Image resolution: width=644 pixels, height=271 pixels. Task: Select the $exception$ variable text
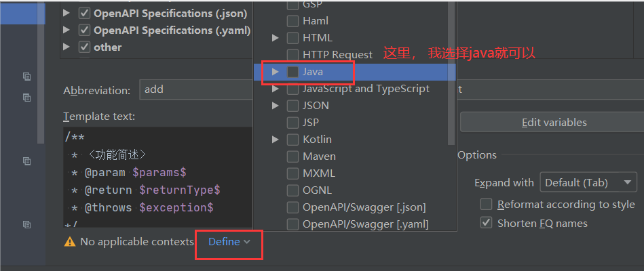[176, 208]
